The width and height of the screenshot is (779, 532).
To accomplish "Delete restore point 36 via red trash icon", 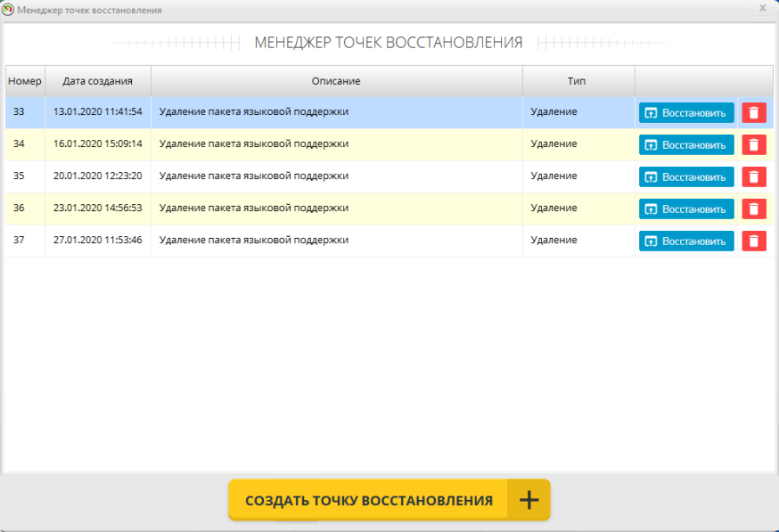I will [x=753, y=209].
